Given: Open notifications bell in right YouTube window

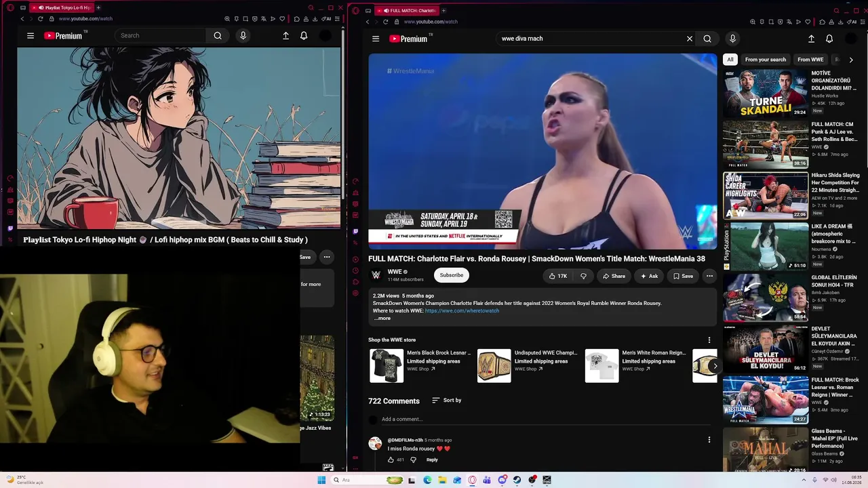Looking at the screenshot, I should tap(829, 39).
